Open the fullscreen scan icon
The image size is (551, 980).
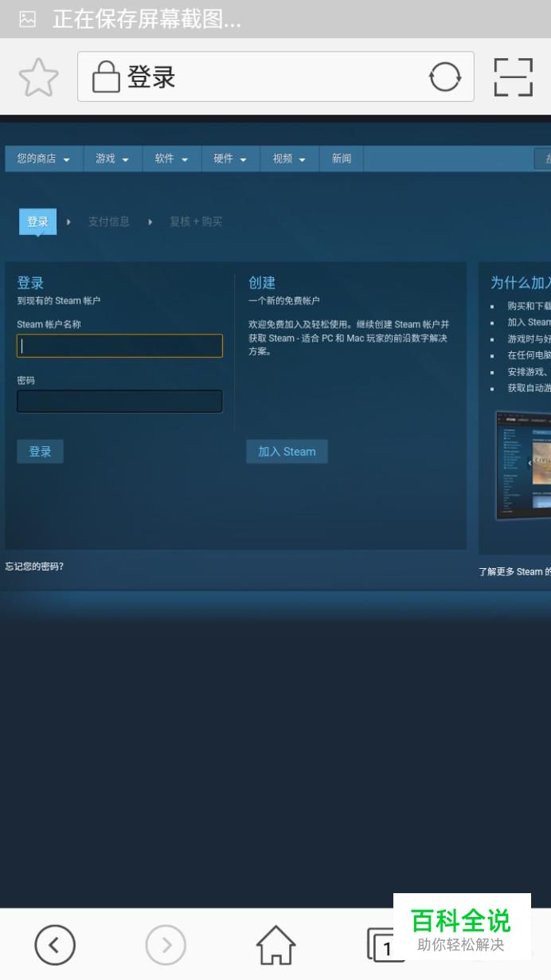pyautogui.click(x=514, y=77)
